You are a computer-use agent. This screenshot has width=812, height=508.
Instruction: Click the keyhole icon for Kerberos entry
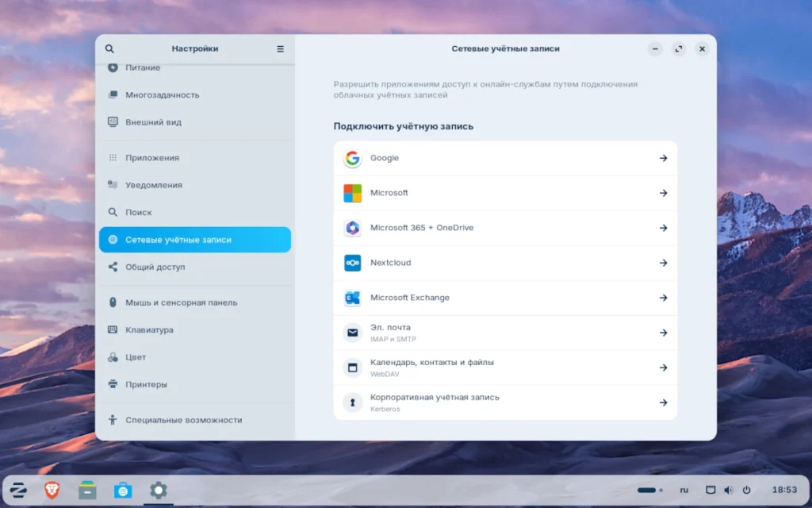tap(353, 402)
